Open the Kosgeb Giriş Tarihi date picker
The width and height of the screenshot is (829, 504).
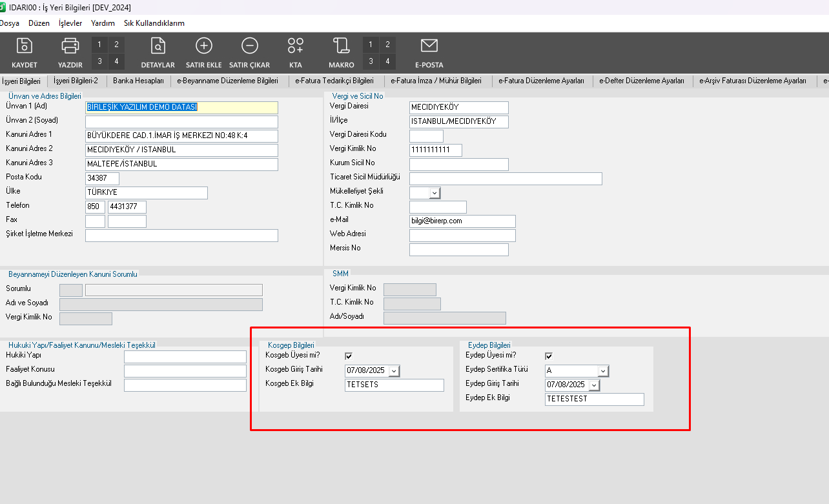click(x=394, y=371)
